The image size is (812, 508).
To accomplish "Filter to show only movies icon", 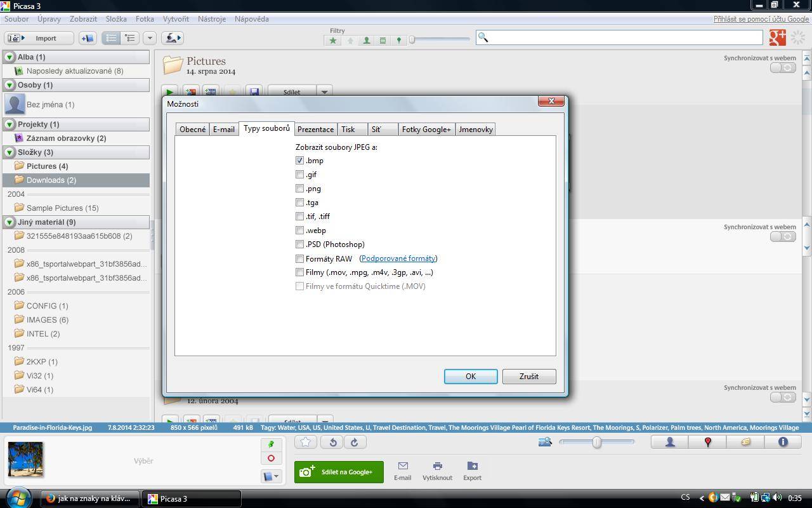I will click(x=383, y=41).
